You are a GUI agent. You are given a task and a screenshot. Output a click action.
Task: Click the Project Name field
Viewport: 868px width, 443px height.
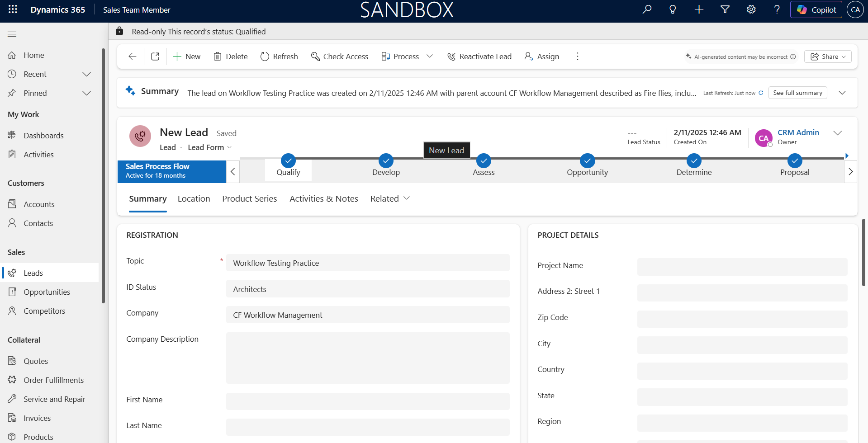pos(742,267)
